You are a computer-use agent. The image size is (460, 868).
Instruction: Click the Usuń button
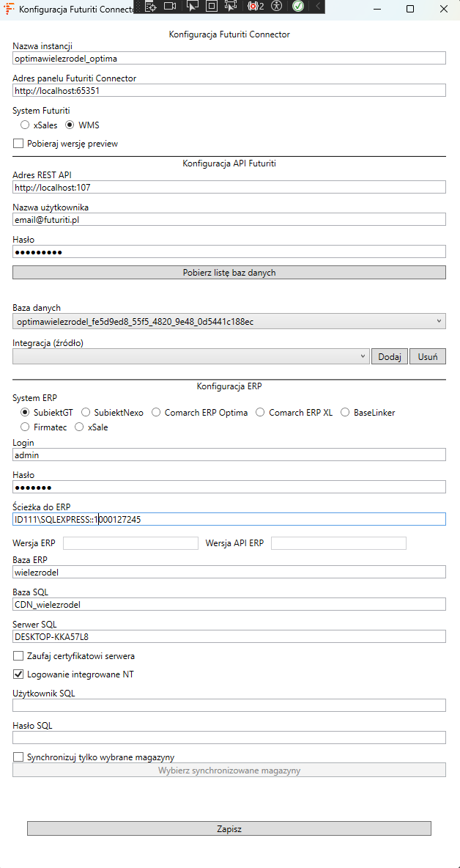(427, 356)
